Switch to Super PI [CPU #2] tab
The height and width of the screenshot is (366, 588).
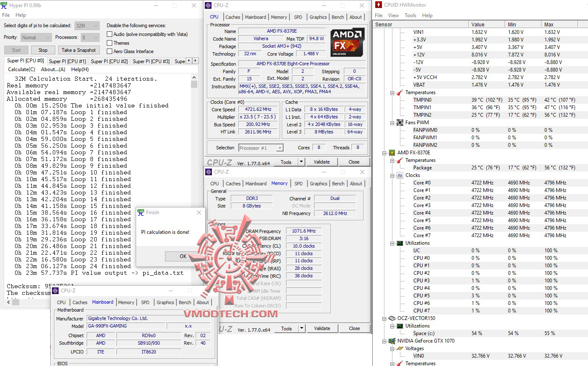click(x=109, y=61)
